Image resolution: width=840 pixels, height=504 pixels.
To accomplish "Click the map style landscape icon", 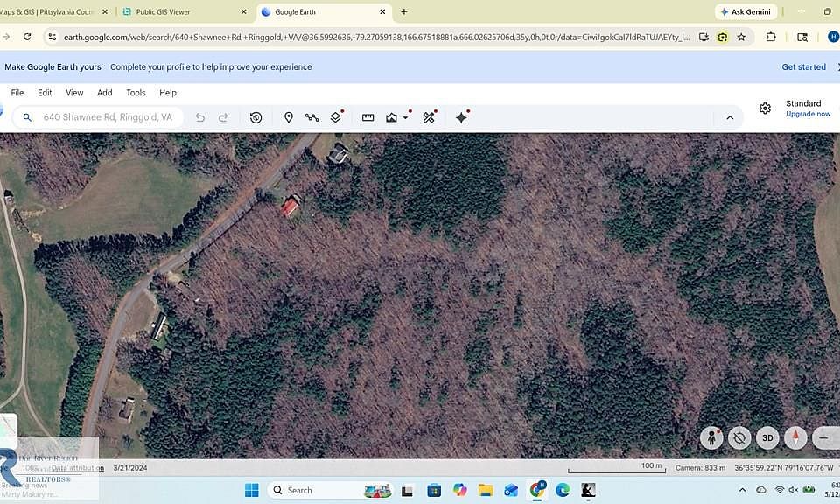I will click(392, 117).
